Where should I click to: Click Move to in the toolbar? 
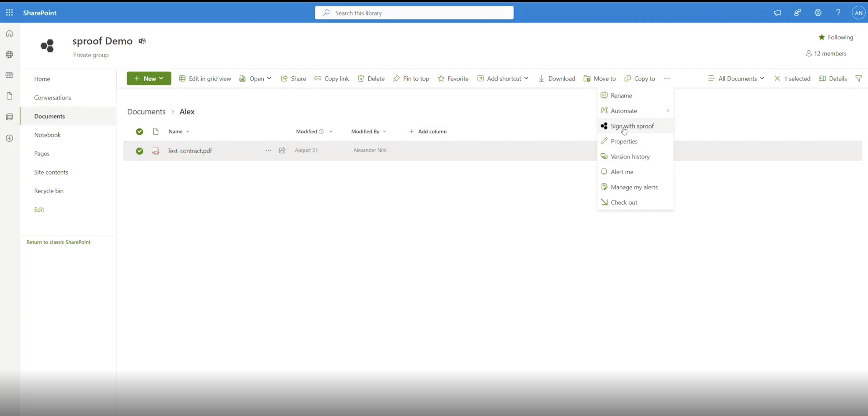pos(600,78)
